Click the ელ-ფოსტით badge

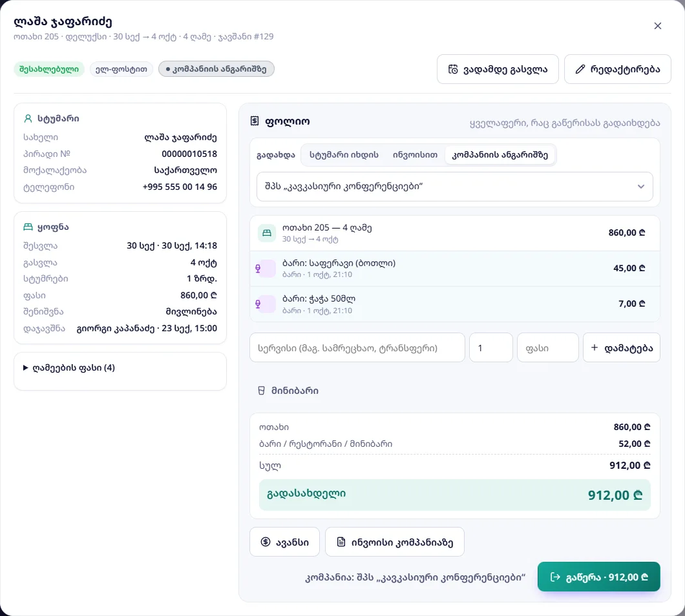coord(121,69)
